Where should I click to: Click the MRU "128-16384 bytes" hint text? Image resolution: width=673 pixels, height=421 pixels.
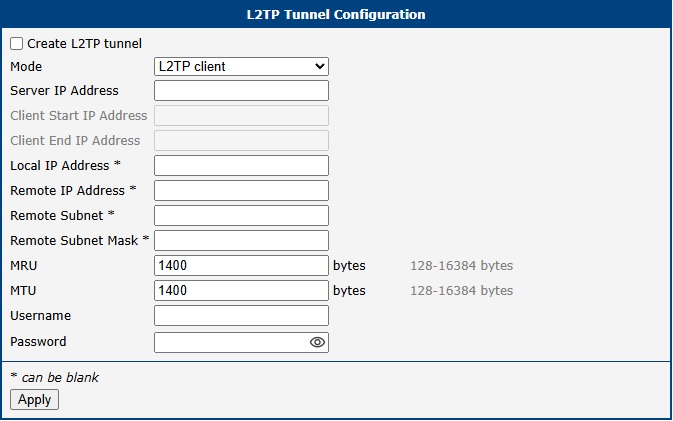click(461, 266)
